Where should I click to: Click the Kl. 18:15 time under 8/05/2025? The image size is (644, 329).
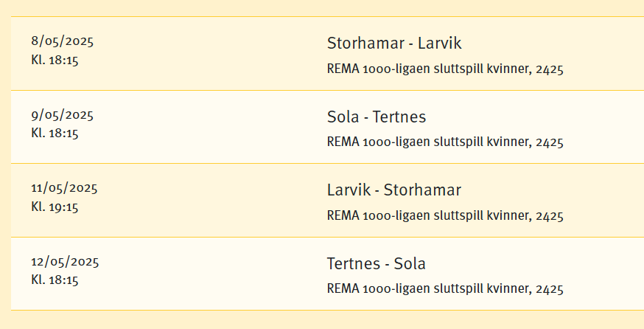(55, 60)
